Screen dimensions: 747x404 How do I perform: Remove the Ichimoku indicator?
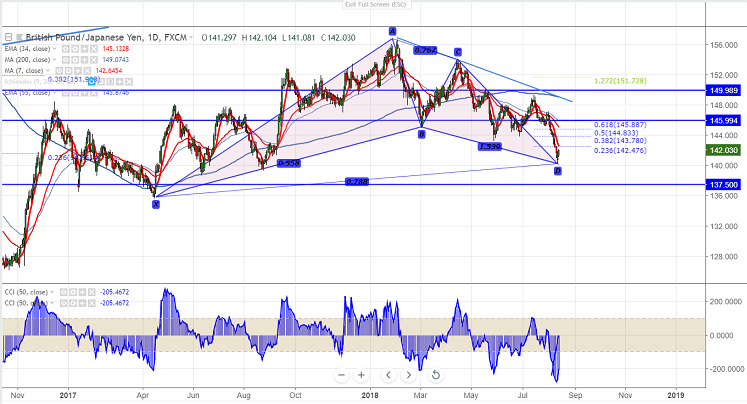[129, 81]
